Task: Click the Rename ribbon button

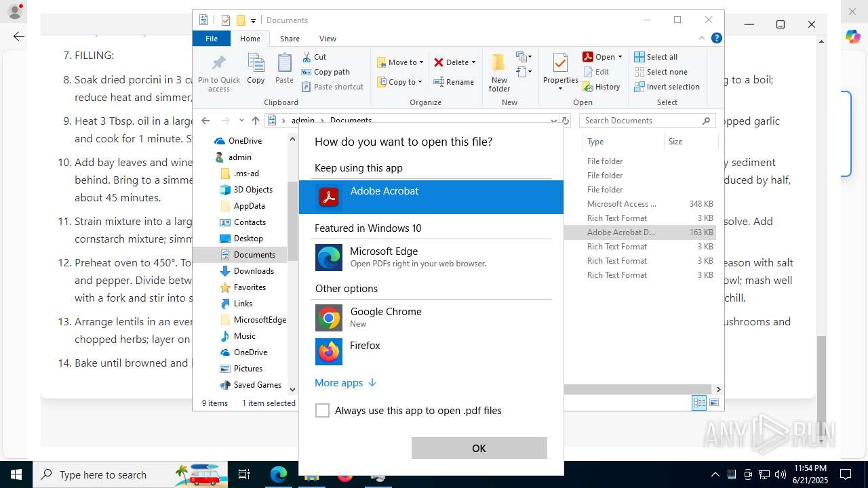Action: click(454, 82)
